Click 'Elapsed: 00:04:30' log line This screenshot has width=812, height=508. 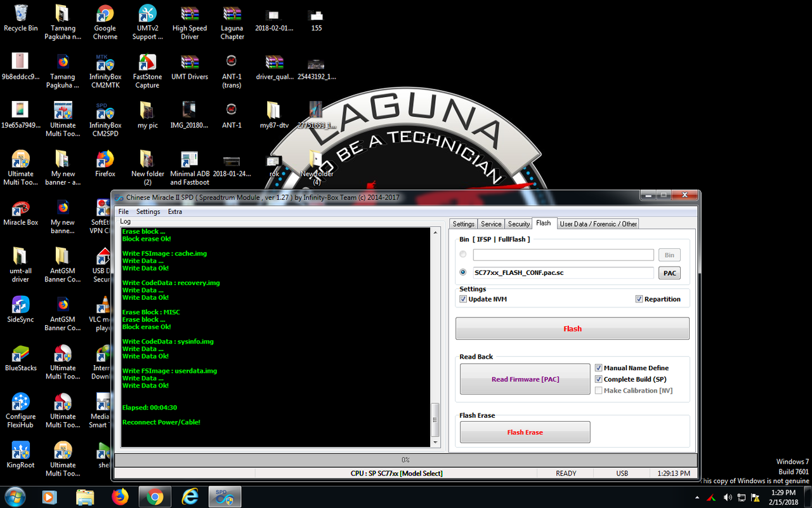point(150,408)
